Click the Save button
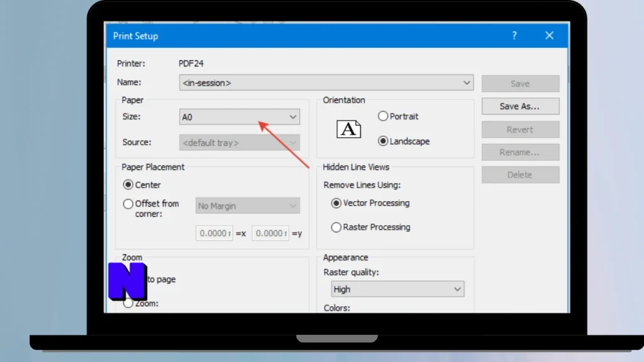The image size is (644, 362). click(520, 84)
